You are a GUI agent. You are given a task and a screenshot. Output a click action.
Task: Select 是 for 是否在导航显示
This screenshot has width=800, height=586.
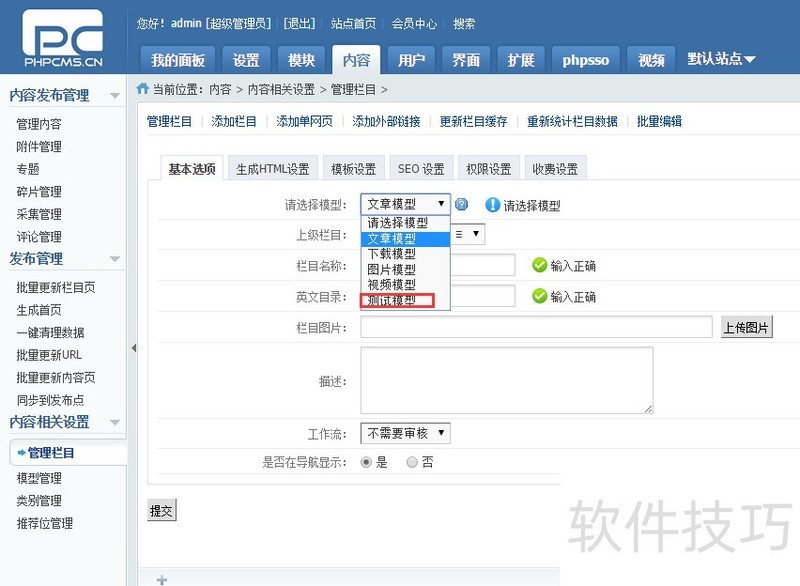tap(366, 463)
